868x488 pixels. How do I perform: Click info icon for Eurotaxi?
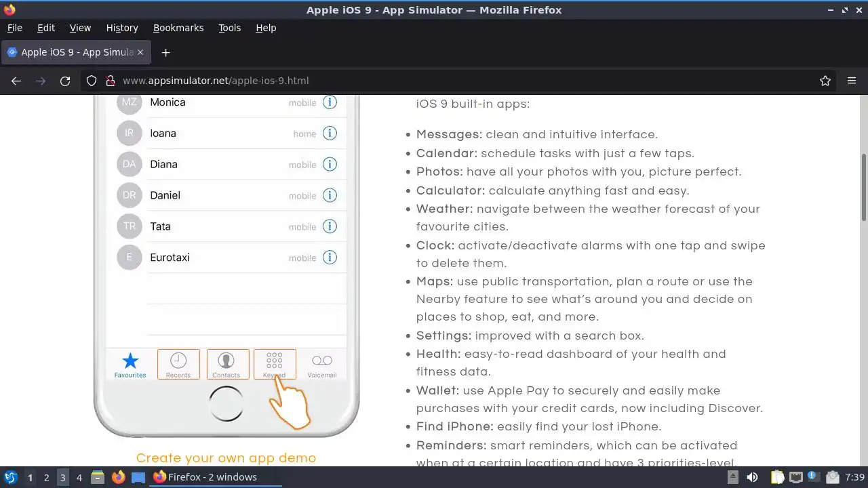click(x=330, y=258)
